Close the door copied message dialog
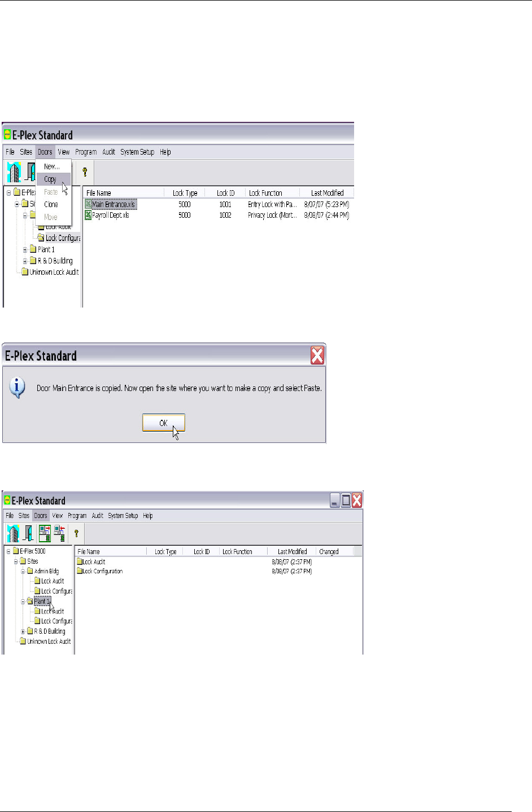Image resolution: width=532 pixels, height=812 pixels. click(x=317, y=355)
